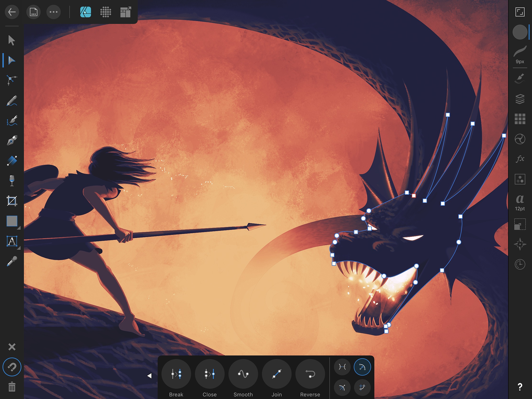Open the Color studio gray swatch
532x399 pixels.
(x=520, y=32)
